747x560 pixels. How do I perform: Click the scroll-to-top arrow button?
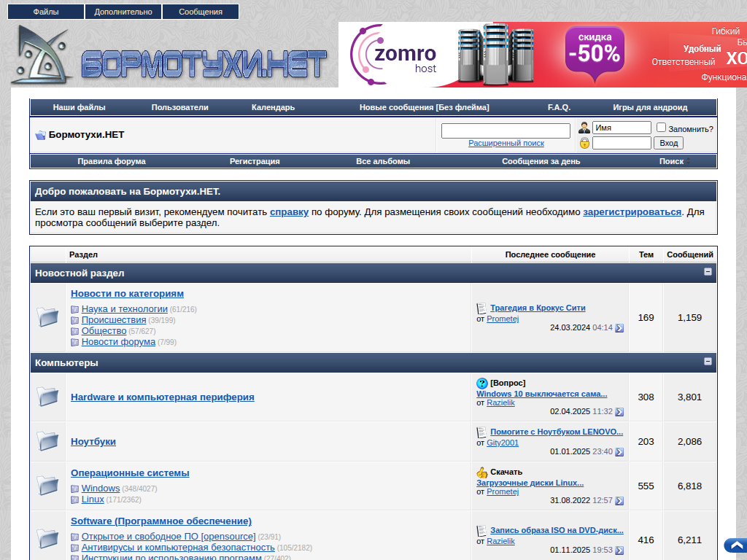[x=735, y=545]
